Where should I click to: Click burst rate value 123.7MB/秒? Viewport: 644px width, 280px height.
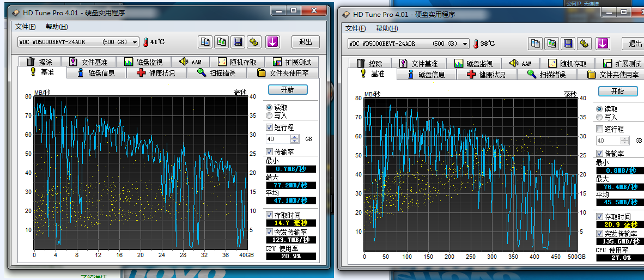(x=291, y=240)
